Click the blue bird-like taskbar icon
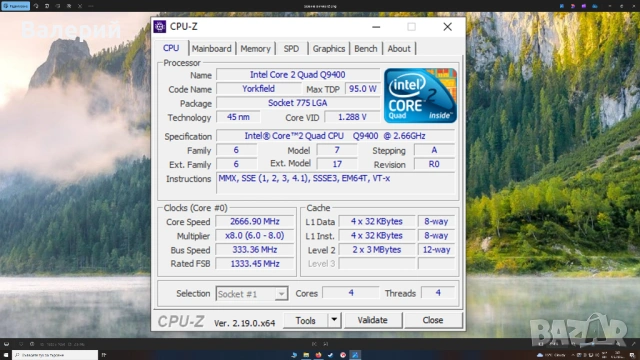The width and height of the screenshot is (640, 360). [x=294, y=355]
